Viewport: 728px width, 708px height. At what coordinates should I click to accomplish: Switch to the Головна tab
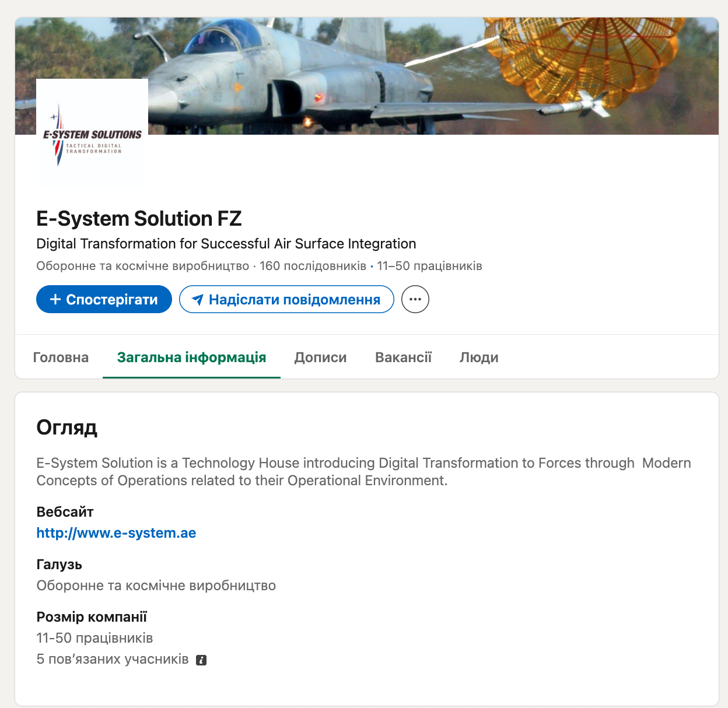pyautogui.click(x=61, y=357)
